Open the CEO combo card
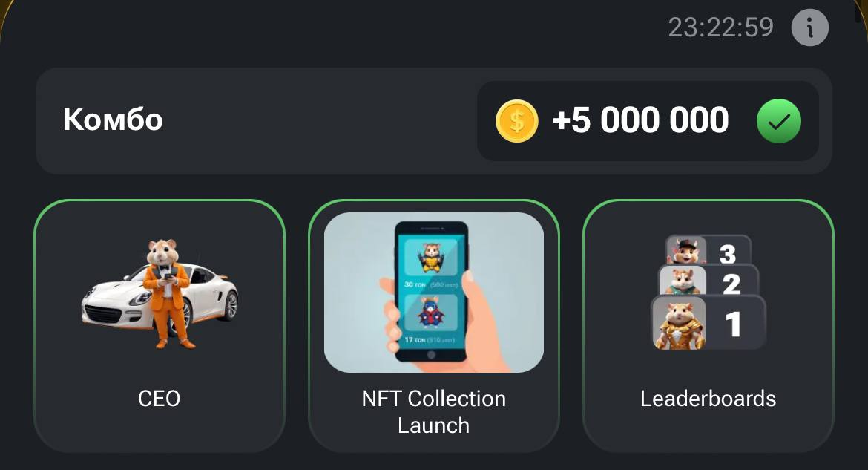This screenshot has width=868, height=470. point(160,326)
